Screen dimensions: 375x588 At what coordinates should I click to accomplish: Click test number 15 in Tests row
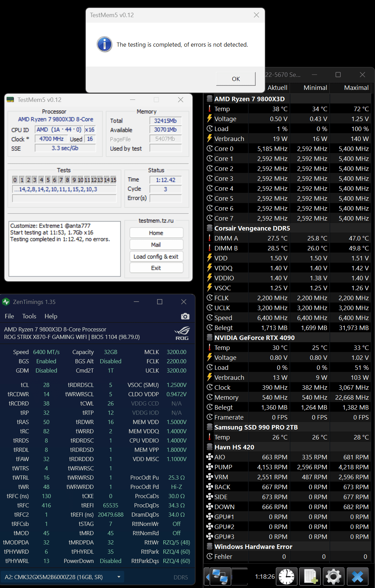tap(114, 180)
